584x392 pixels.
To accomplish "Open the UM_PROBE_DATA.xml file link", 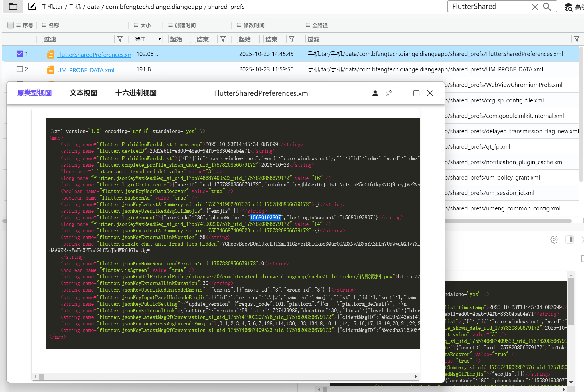I will 86,70.
